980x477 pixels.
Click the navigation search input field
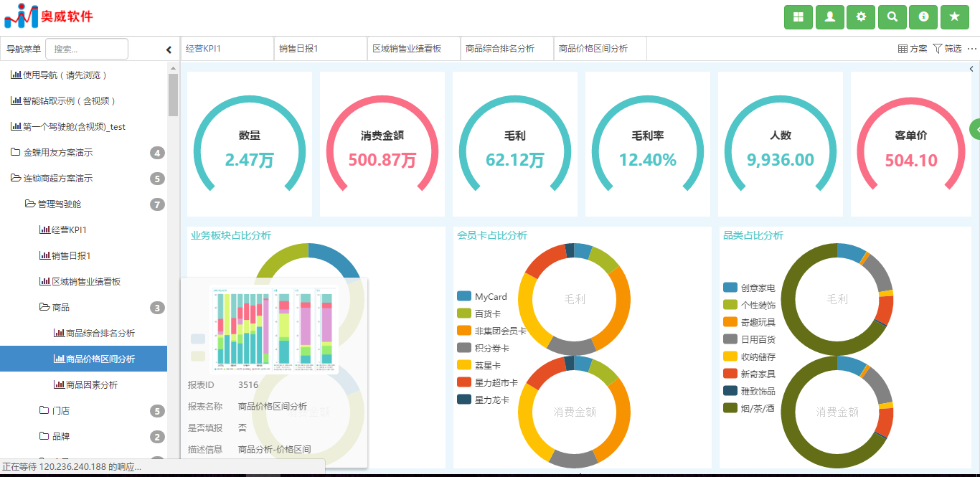point(87,49)
